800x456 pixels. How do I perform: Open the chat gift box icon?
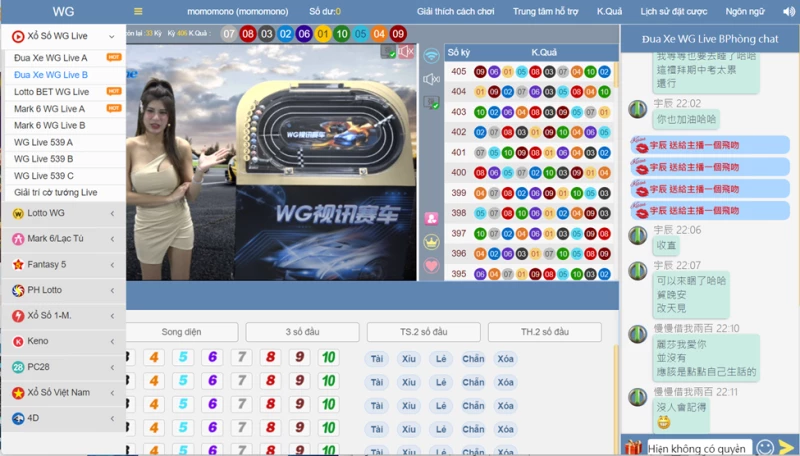pyautogui.click(x=633, y=447)
